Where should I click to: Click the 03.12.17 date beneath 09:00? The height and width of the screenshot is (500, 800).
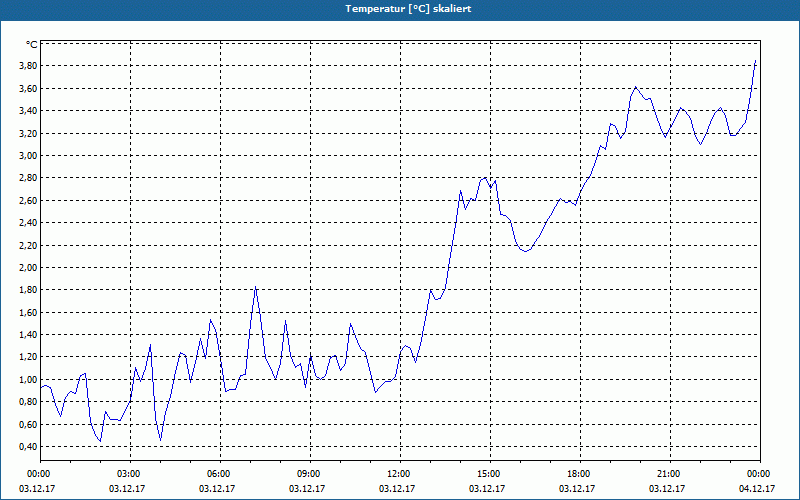point(307,489)
